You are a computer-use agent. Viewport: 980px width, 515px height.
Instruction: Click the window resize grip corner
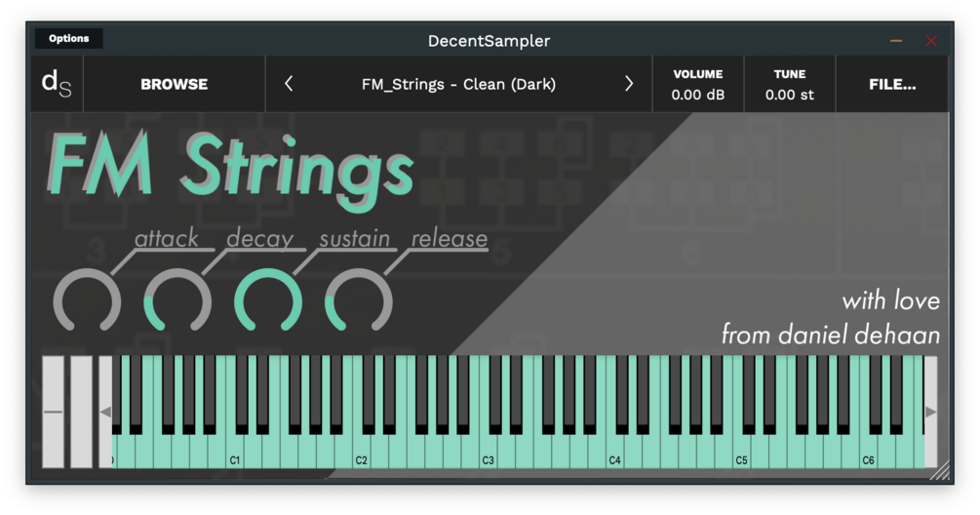[x=939, y=470]
